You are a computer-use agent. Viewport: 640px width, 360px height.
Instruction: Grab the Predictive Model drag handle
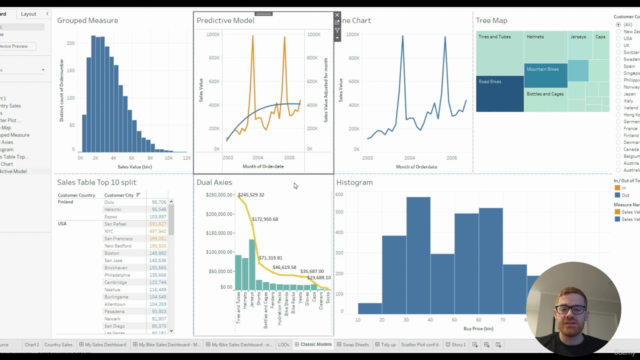click(x=264, y=14)
